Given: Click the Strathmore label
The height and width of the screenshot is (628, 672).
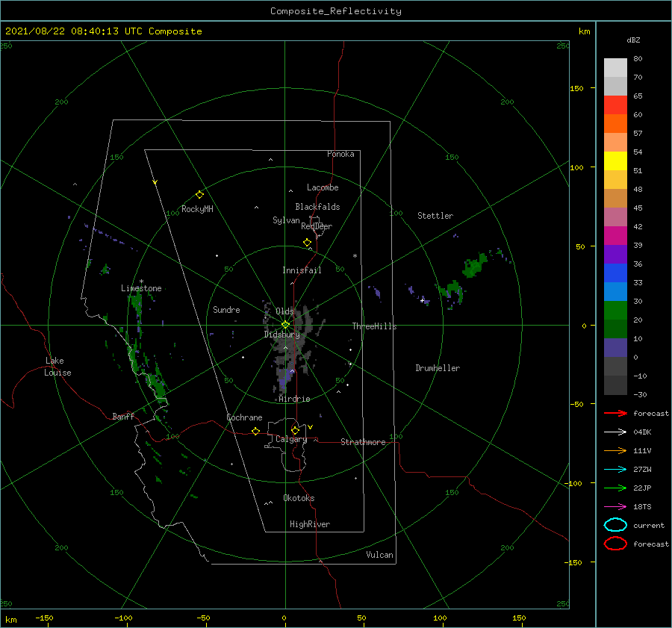Looking at the screenshot, I should click(x=363, y=442).
